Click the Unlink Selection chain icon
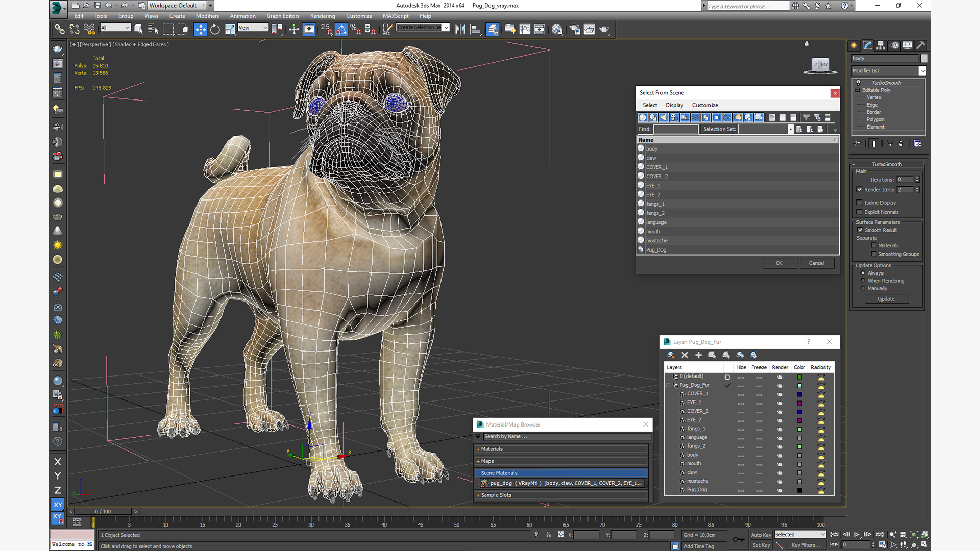This screenshot has height=551, width=980. (x=75, y=29)
